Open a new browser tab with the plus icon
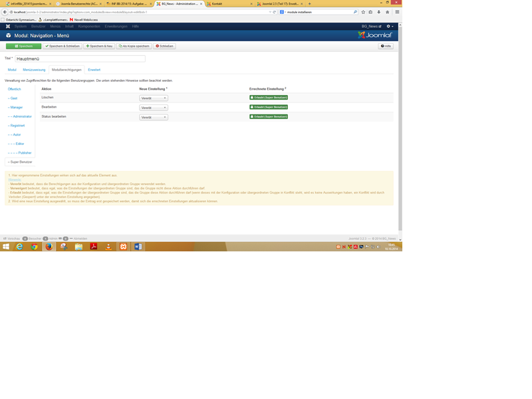This screenshot has height=399, width=532. [309, 4]
